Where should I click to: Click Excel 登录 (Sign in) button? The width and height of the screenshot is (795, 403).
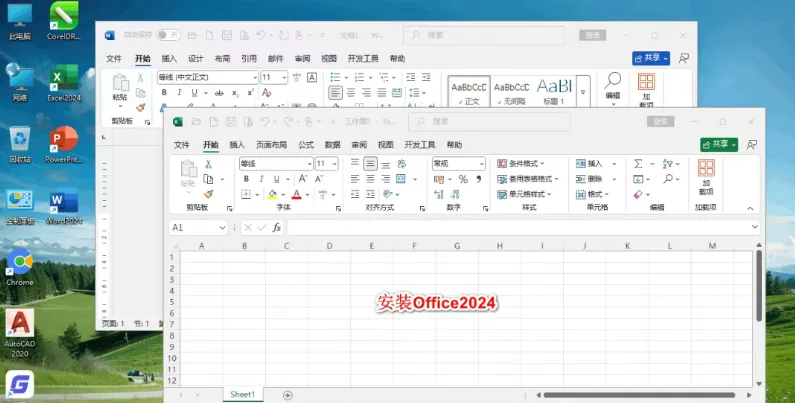coord(660,122)
